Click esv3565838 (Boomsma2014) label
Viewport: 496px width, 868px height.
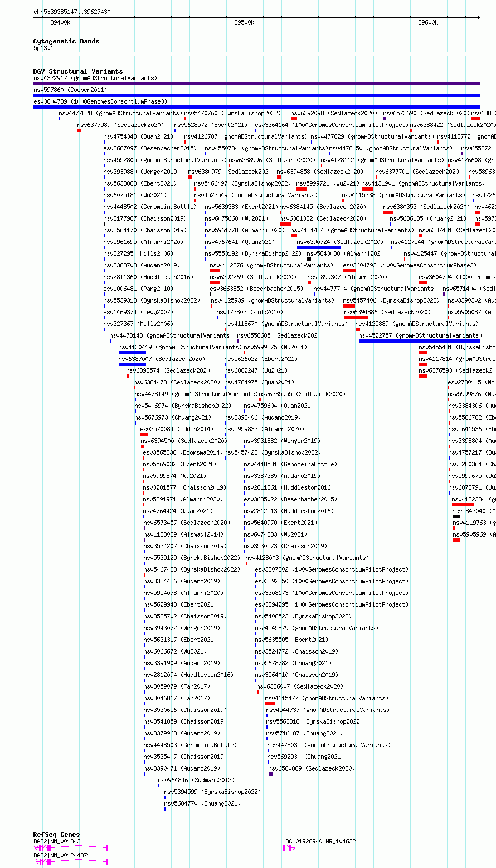(183, 452)
